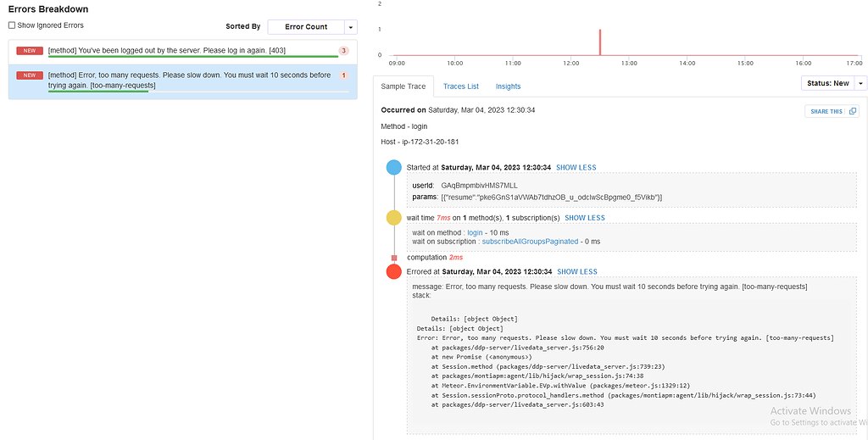Click the computation 2ms label

pos(435,258)
